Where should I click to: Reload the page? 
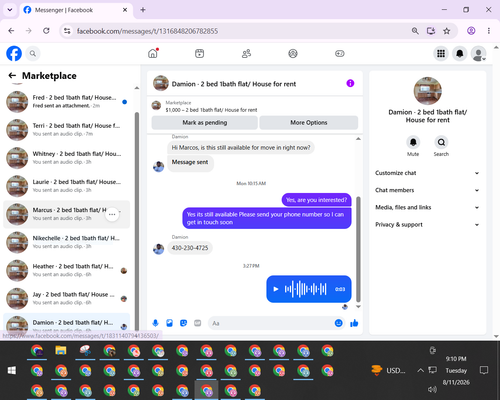tap(46, 31)
